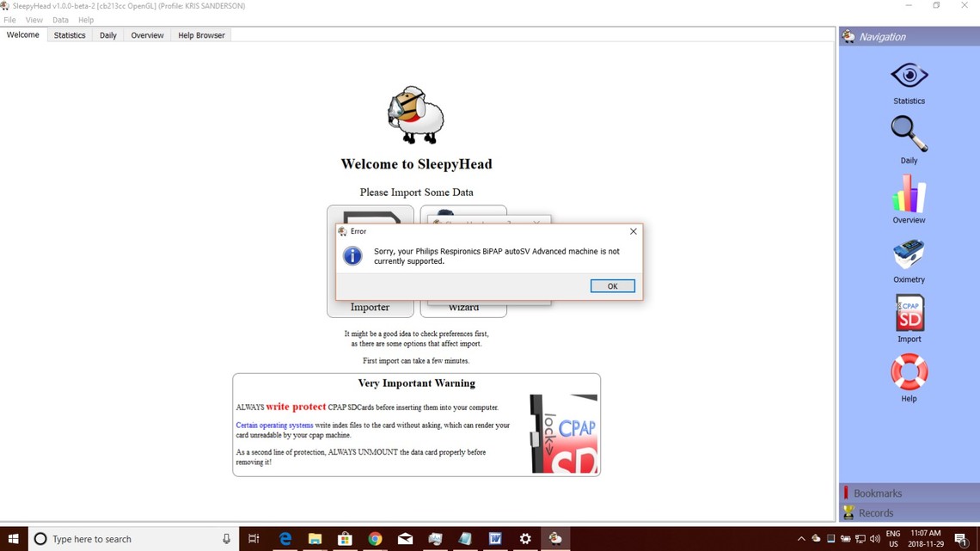Follow the 'Certain operating systems' link
This screenshot has width=980, height=551.
click(x=274, y=425)
